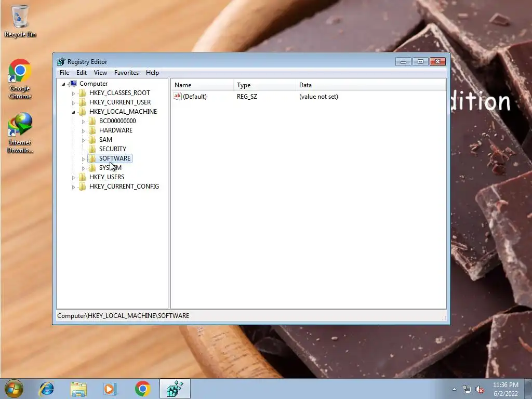Click Registry Editor title bar icon
Viewport: 532px width, 399px height.
pyautogui.click(x=61, y=62)
